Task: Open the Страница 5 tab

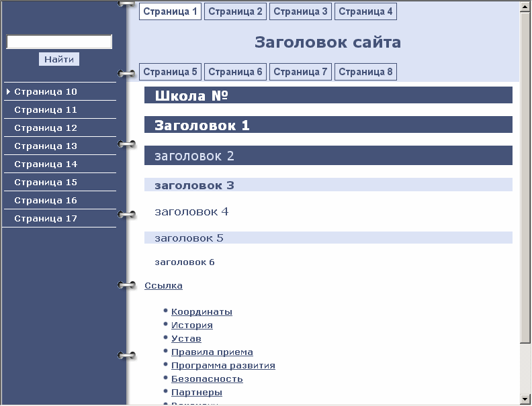Action: tap(170, 72)
